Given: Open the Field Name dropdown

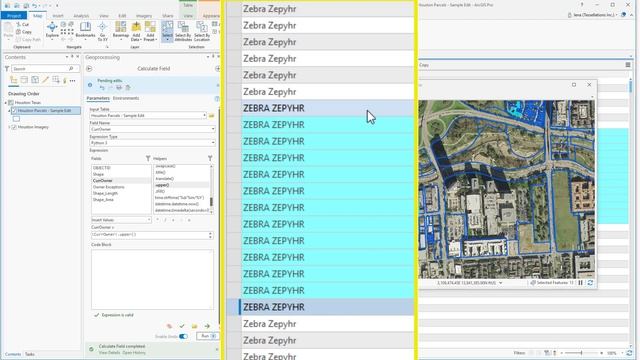Looking at the screenshot, I should (213, 129).
